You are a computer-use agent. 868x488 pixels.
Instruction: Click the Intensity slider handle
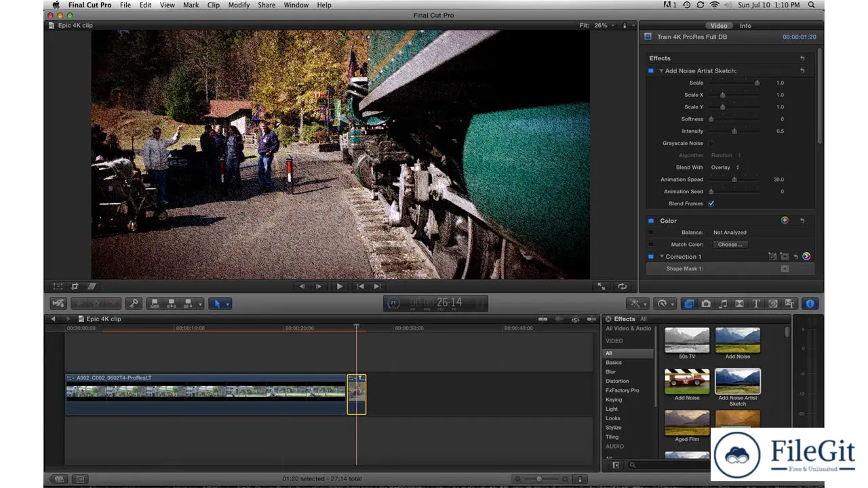pyautogui.click(x=734, y=131)
